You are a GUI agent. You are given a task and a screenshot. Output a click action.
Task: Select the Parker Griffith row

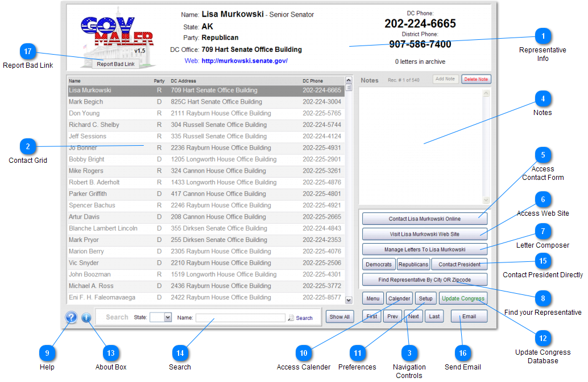[x=206, y=194]
